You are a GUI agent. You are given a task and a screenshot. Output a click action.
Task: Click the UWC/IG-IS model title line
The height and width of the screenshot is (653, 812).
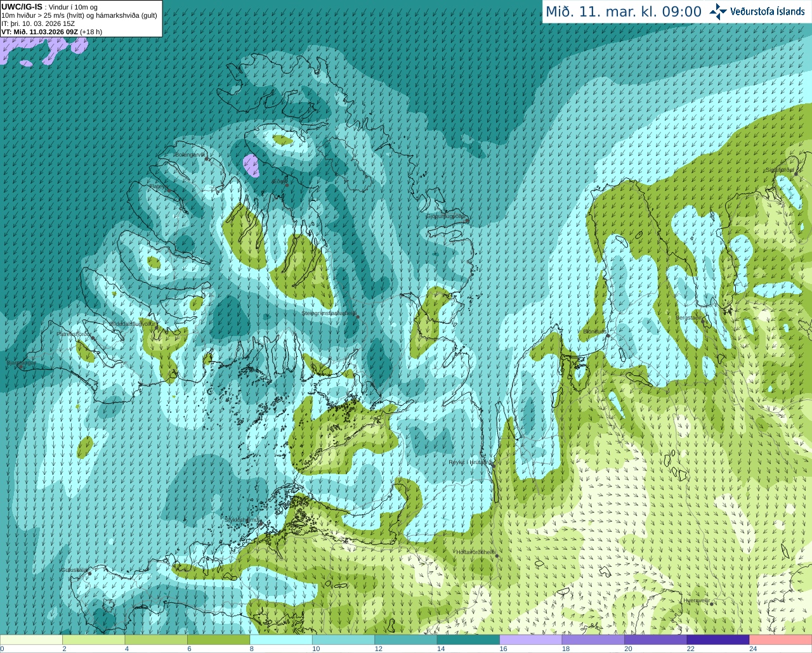pyautogui.click(x=49, y=7)
